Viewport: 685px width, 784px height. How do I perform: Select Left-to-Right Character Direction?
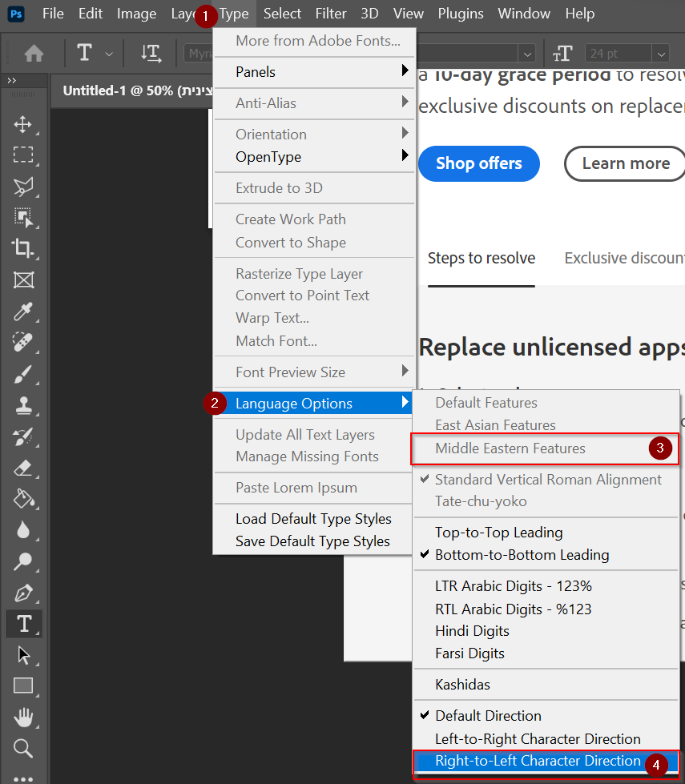point(546,739)
